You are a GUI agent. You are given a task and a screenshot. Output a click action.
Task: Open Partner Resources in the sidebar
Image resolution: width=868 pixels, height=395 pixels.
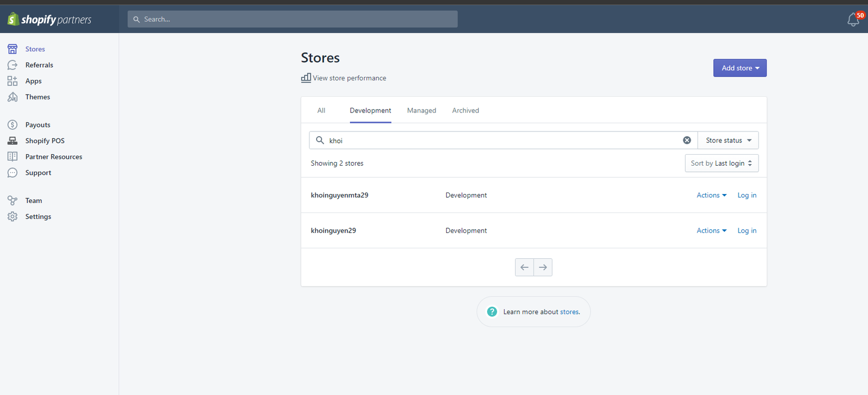pos(54,157)
